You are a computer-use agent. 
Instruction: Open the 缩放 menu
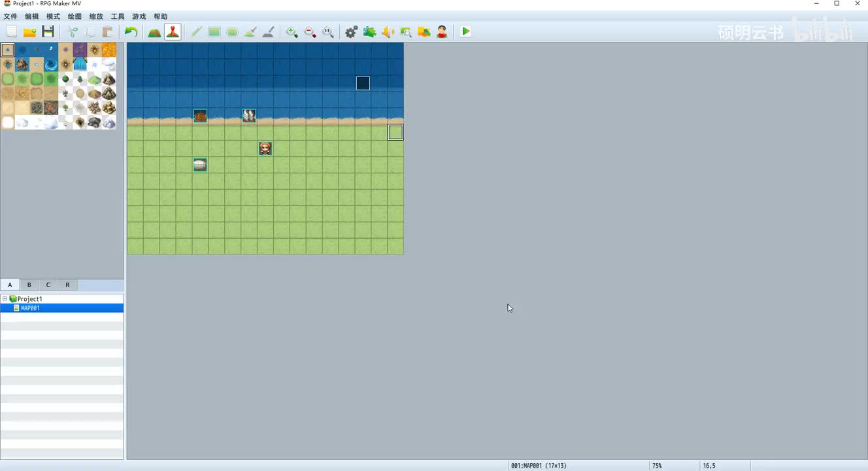coord(96,16)
